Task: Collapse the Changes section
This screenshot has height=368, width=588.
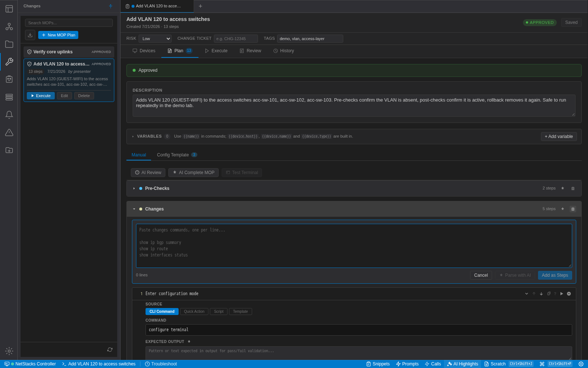Action: 134,209
